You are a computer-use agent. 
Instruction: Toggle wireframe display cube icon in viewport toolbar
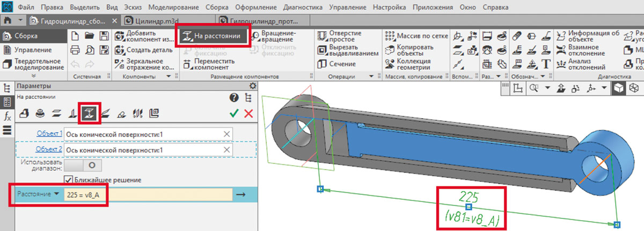pos(633,88)
